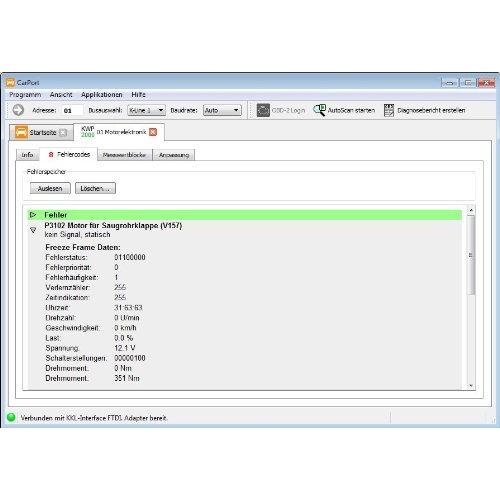This screenshot has width=500, height=500.
Task: Click the OBD-2 Login icon
Action: (263, 110)
